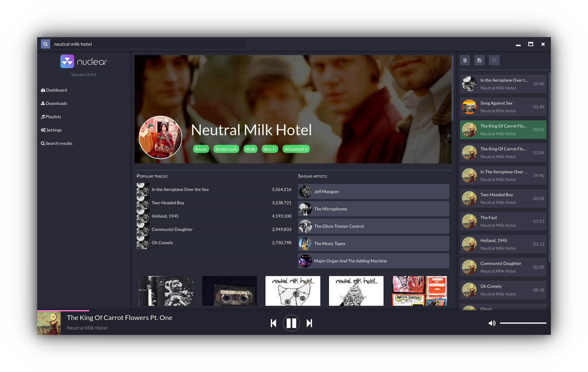
Task: Click the #Lo-Fi tag
Action: coord(270,149)
